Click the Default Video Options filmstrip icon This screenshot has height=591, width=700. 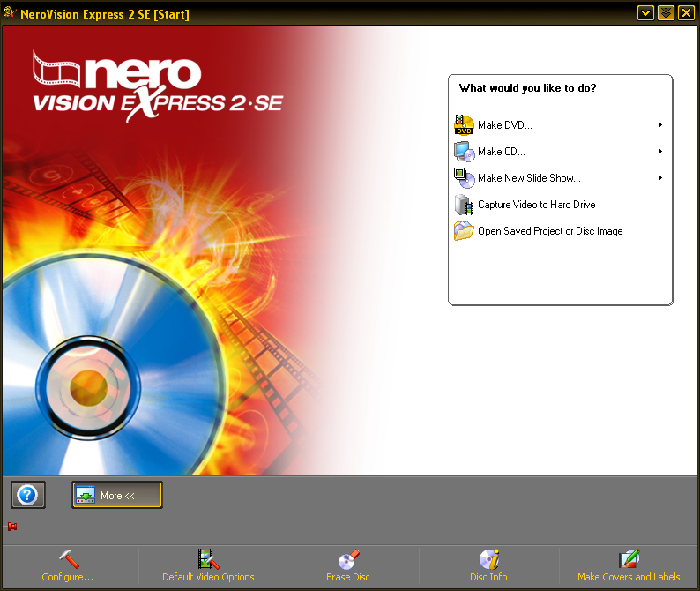pyautogui.click(x=208, y=559)
